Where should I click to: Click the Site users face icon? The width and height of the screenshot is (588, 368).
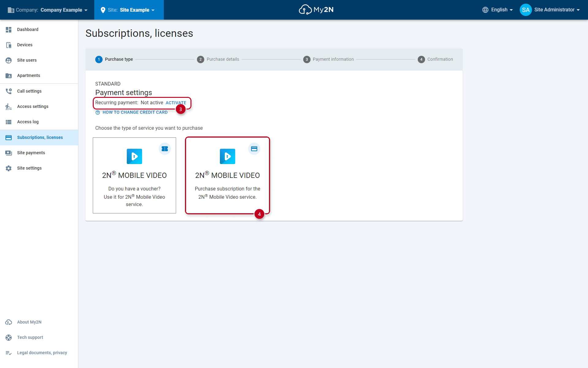coord(9,60)
